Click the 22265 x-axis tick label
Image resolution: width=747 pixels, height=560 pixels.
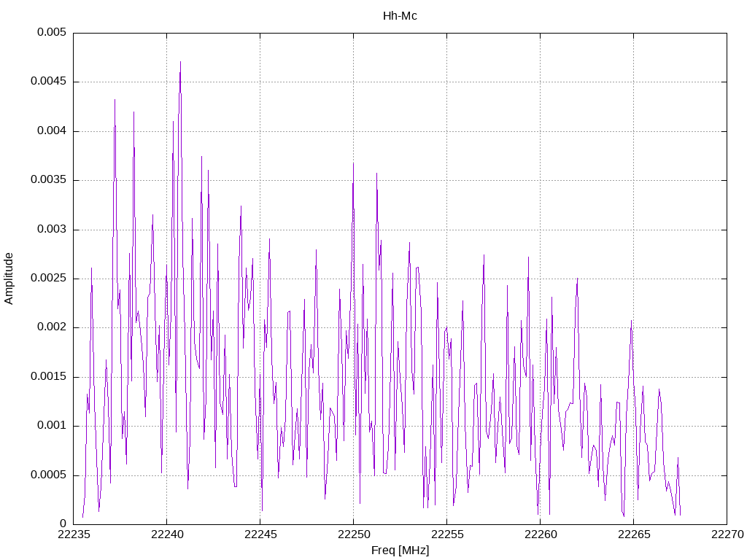pos(634,534)
